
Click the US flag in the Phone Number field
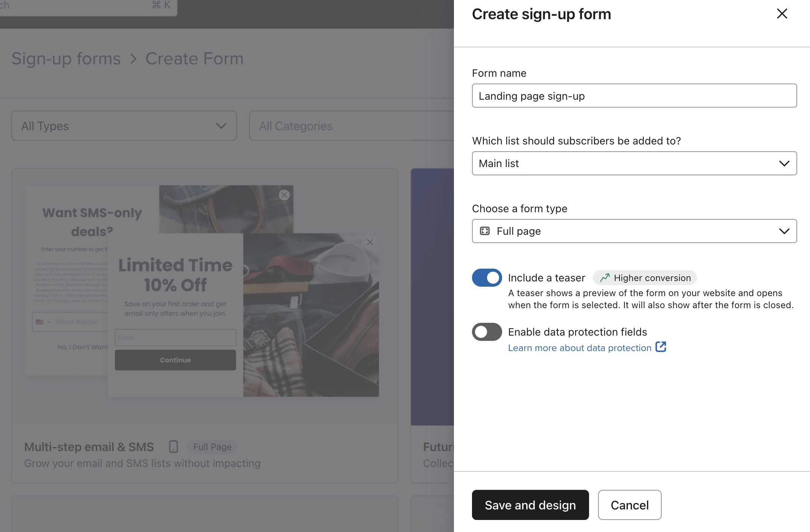click(40, 322)
